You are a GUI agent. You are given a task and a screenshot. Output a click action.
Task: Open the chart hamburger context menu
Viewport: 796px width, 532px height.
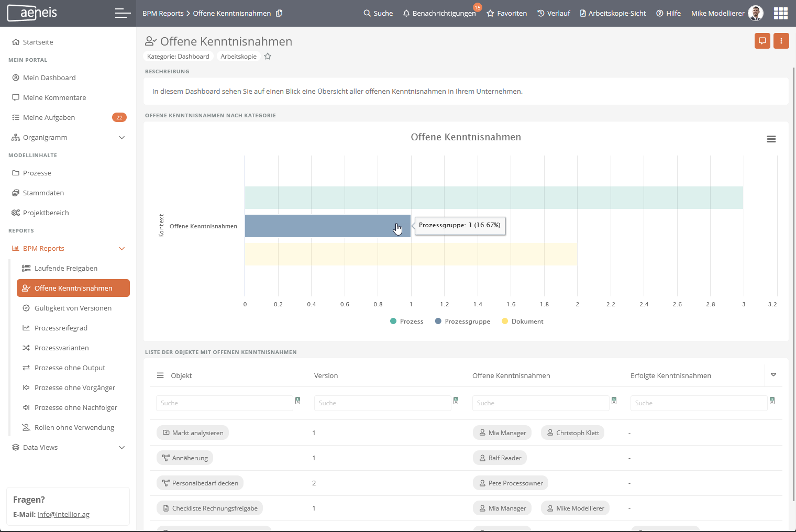pos(771,139)
